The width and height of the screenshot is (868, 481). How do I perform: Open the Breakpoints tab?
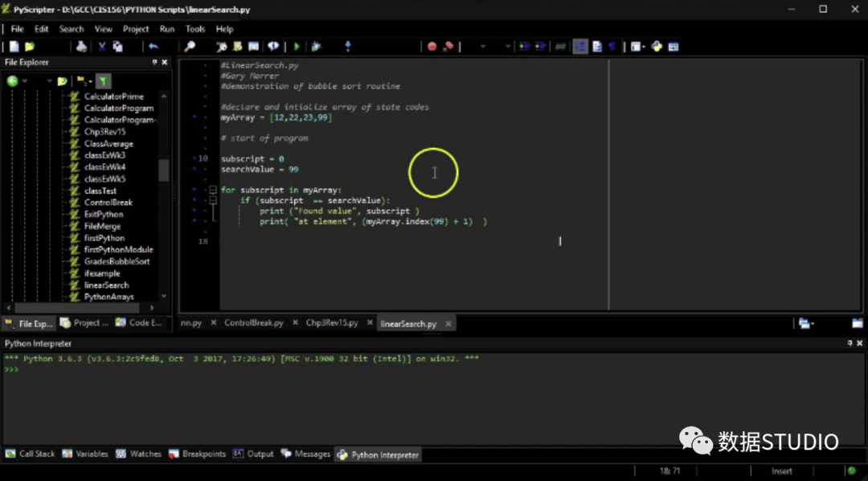pos(198,454)
